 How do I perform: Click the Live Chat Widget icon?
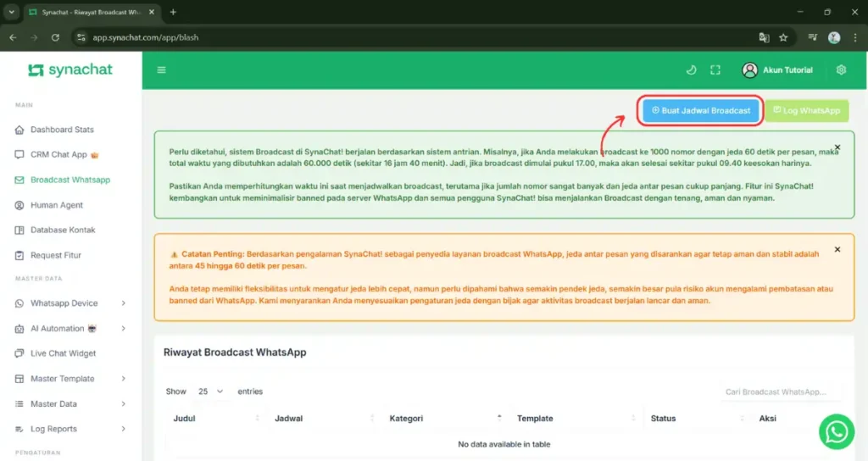point(19,353)
